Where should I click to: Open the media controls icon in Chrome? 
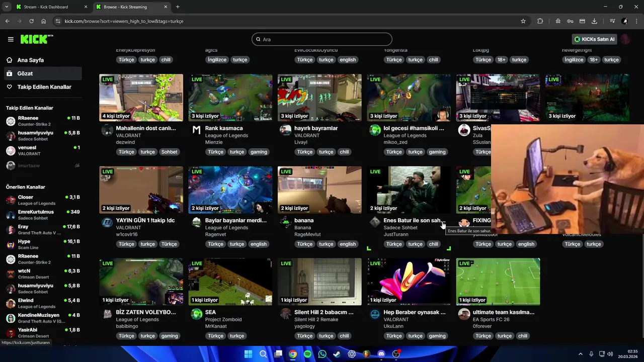[x=612, y=21]
